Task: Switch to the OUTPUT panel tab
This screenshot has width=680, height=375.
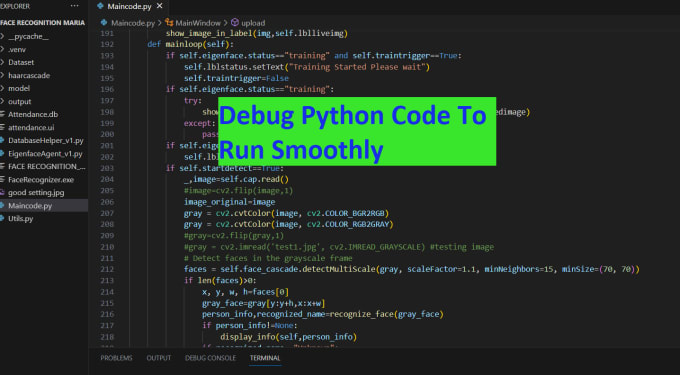Action: click(x=159, y=358)
